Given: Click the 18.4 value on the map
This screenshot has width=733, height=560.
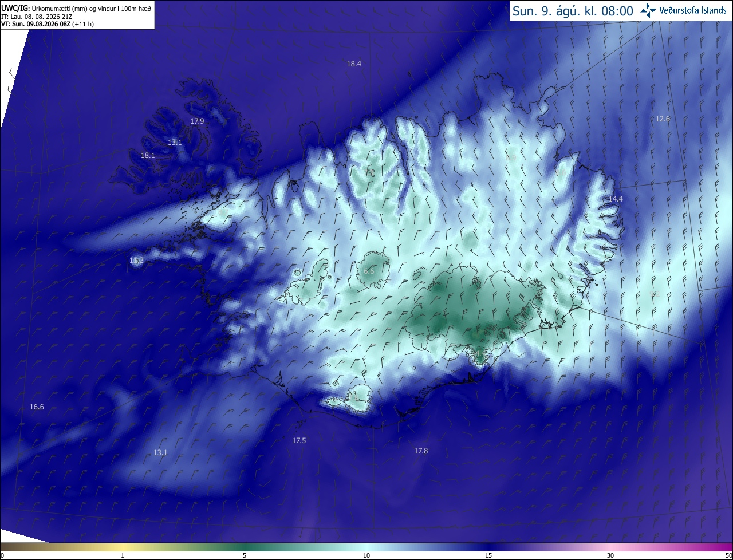Looking at the screenshot, I should pyautogui.click(x=354, y=64).
